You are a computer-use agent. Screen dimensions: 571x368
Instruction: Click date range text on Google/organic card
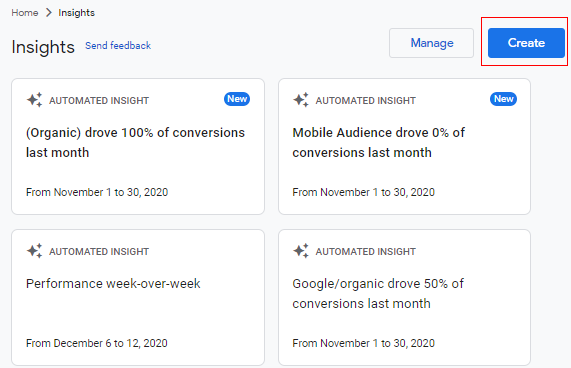(363, 343)
